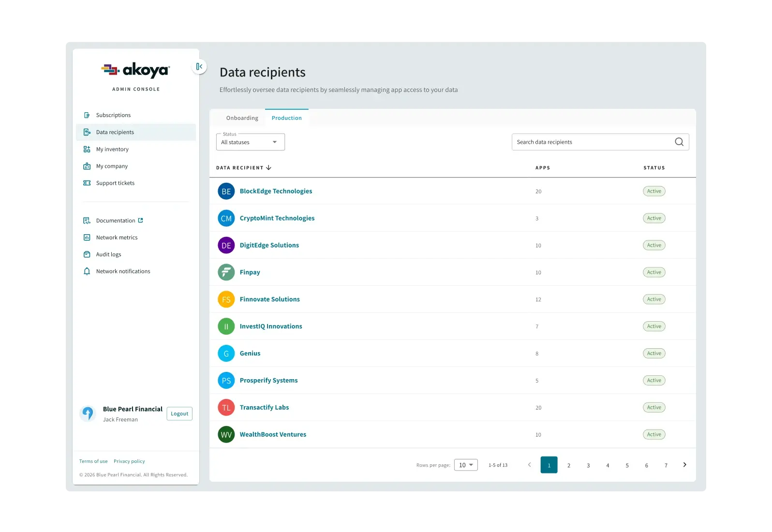Expand the All statuses dropdown
772x532 pixels.
(250, 142)
